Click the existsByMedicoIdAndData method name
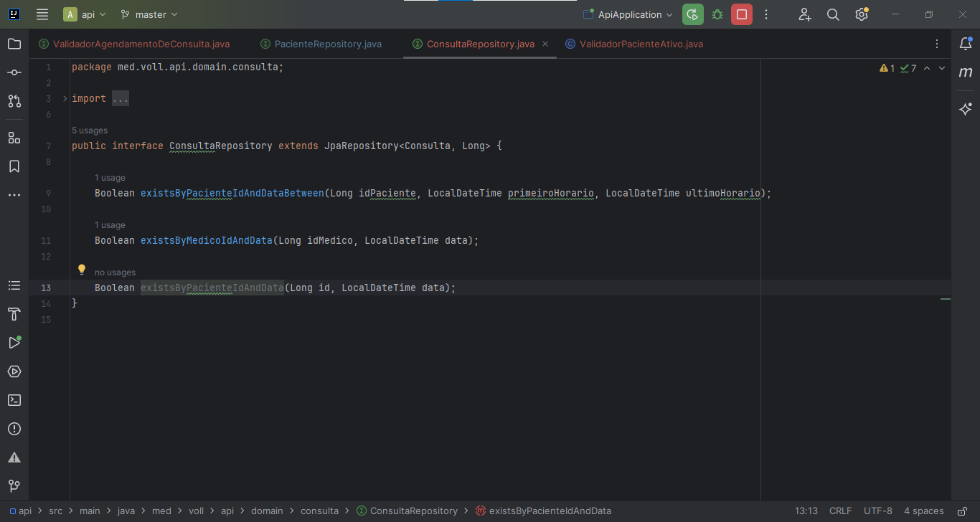The width and height of the screenshot is (980, 522). point(207,240)
